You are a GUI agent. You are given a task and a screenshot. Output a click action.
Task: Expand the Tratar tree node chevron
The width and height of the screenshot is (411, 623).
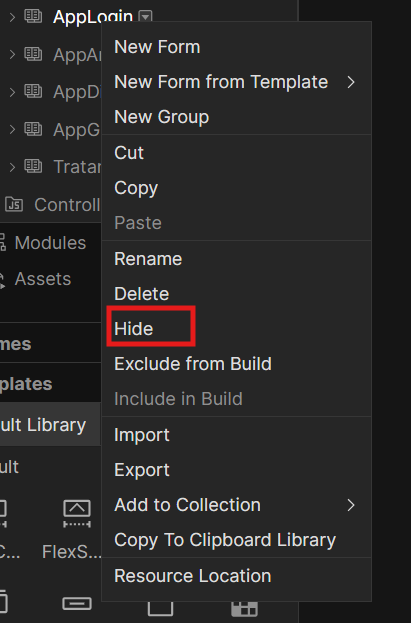coord(12,166)
